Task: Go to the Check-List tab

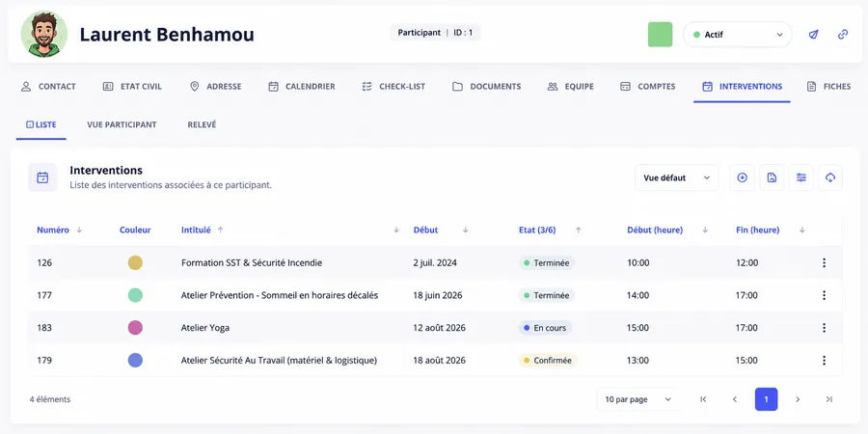Action: [393, 87]
